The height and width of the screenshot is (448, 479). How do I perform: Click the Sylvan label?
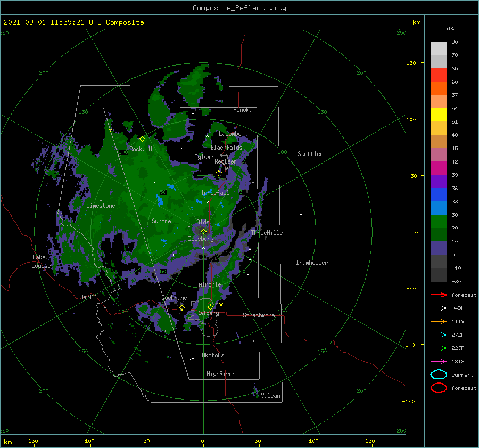coord(204,157)
